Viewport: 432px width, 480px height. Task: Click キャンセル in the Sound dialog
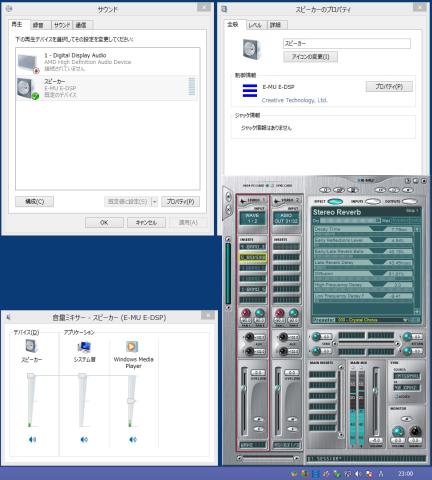pyautogui.click(x=146, y=222)
